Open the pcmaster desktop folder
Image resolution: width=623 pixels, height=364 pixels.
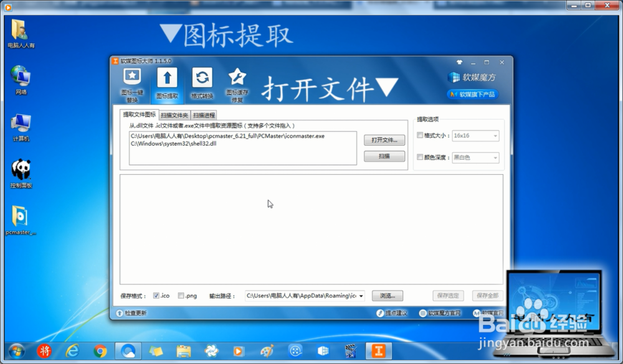point(21,221)
